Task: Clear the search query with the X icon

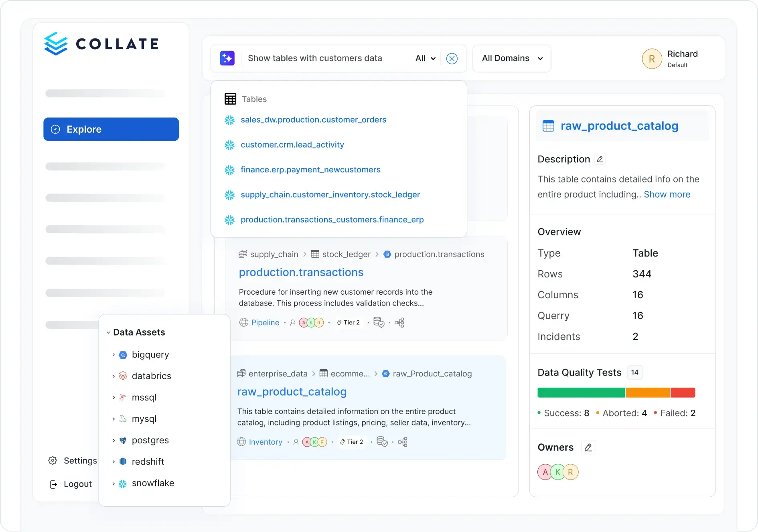Action: pyautogui.click(x=452, y=59)
